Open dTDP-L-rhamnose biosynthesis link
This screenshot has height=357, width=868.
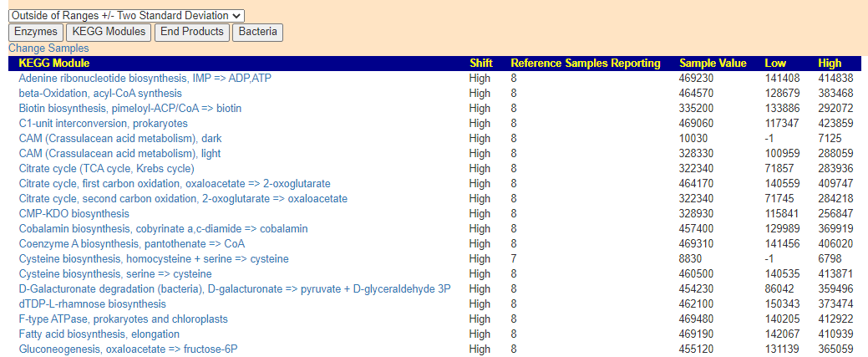(x=93, y=304)
